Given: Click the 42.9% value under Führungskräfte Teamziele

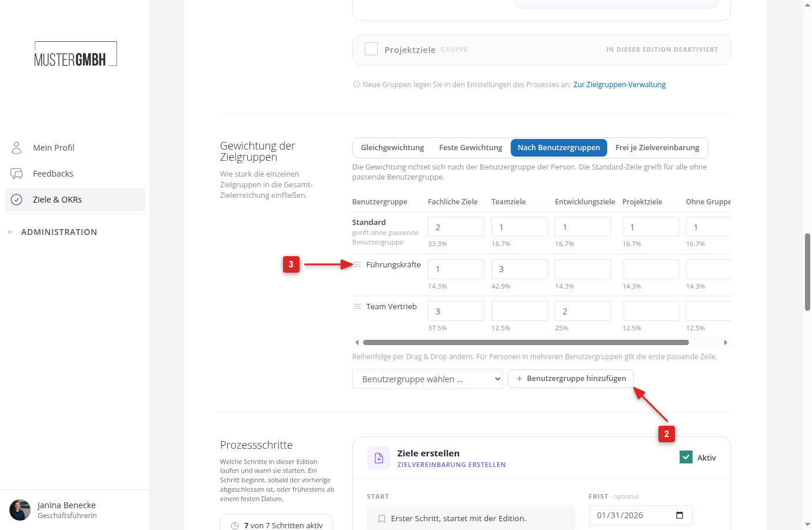Looking at the screenshot, I should (x=501, y=286).
